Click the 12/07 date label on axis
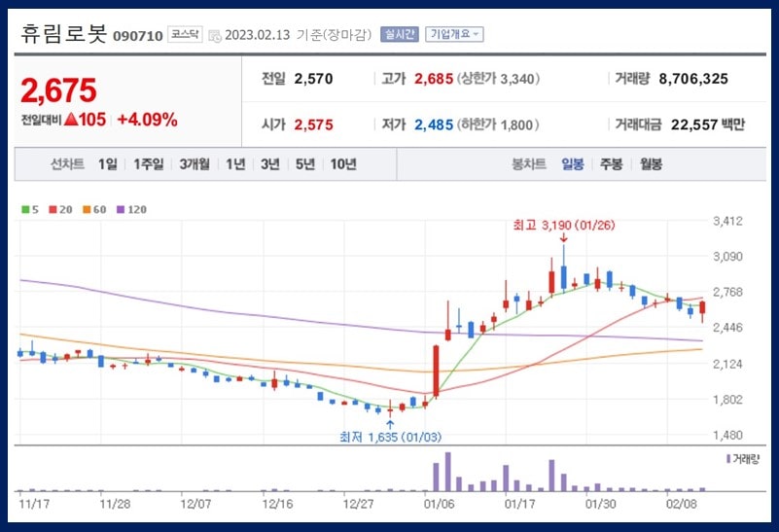 pyautogui.click(x=195, y=504)
